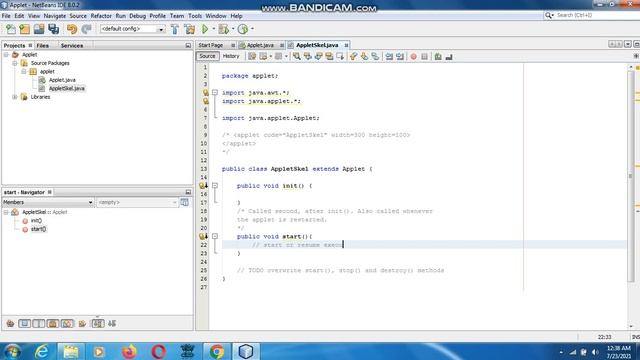This screenshot has width=640, height=360.
Task: Click the Toggle Bookmark icon
Action: (375, 56)
